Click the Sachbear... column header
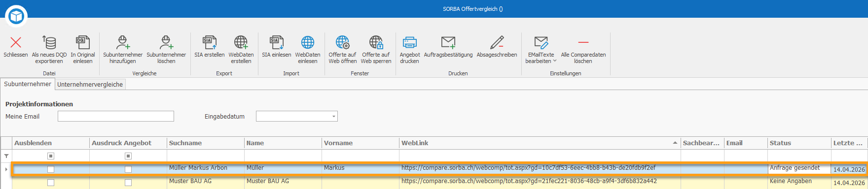The image size is (868, 189). coord(702,143)
